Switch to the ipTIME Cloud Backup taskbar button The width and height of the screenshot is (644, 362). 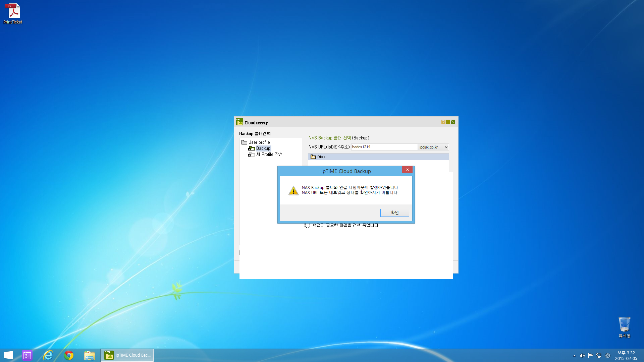127,355
